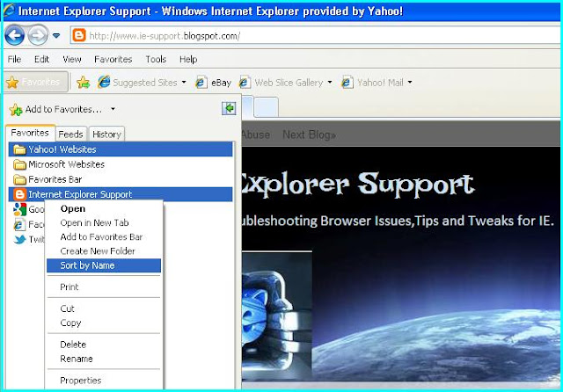Open the Favorites menu in menu bar

tap(113, 59)
